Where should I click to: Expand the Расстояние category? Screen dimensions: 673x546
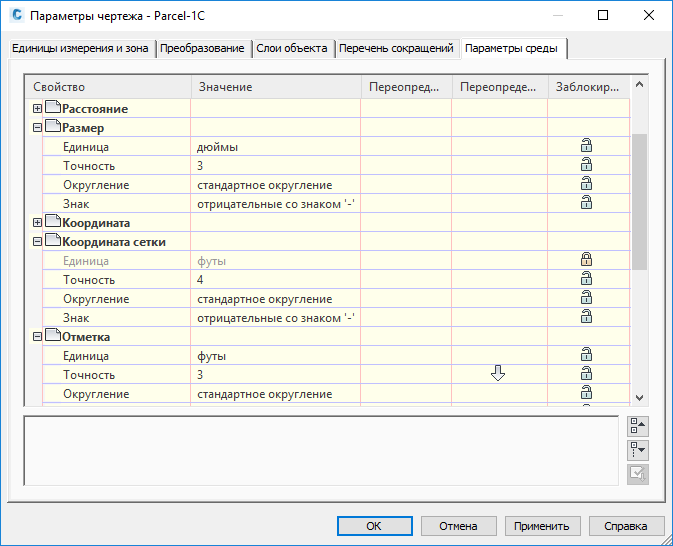coord(38,109)
